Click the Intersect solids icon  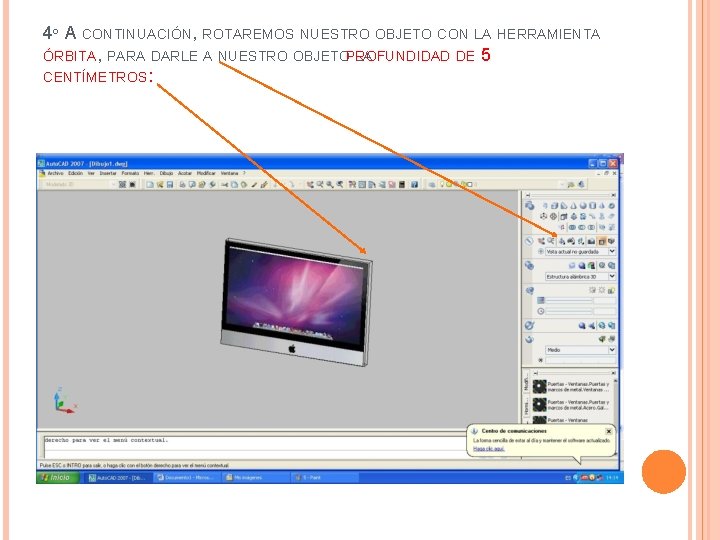coord(591,227)
